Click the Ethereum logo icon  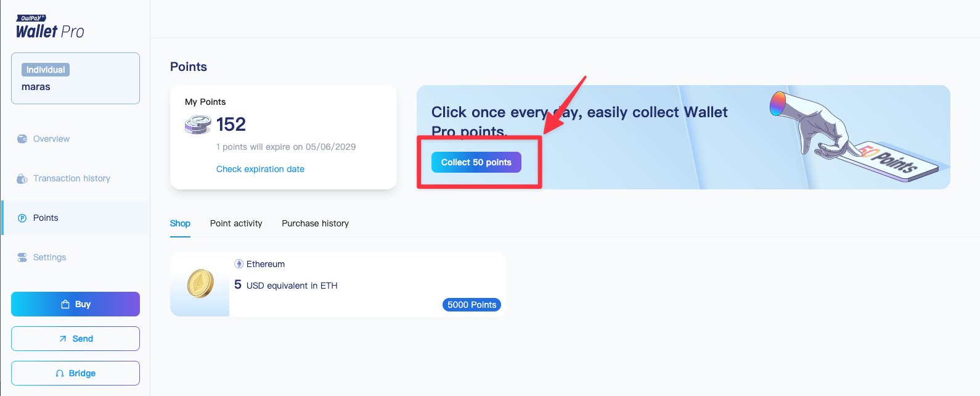tap(239, 264)
